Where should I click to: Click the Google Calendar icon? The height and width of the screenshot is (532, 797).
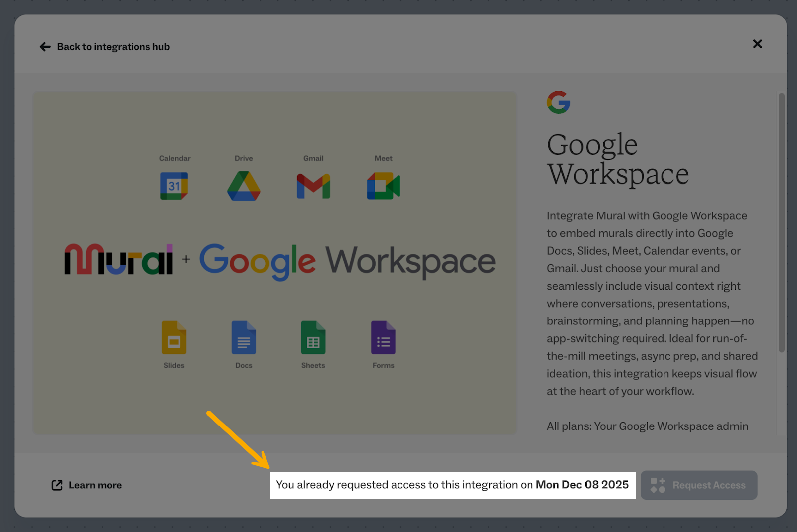(x=174, y=186)
